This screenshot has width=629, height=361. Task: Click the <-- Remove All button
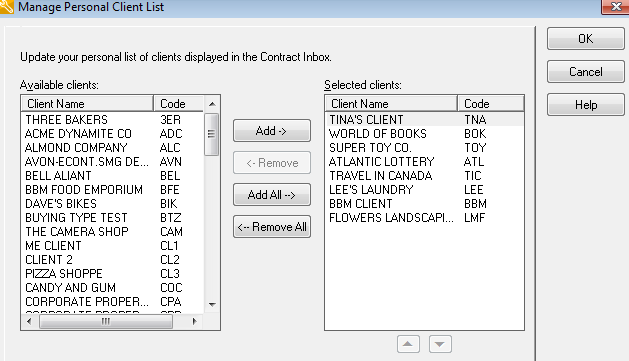point(272,227)
